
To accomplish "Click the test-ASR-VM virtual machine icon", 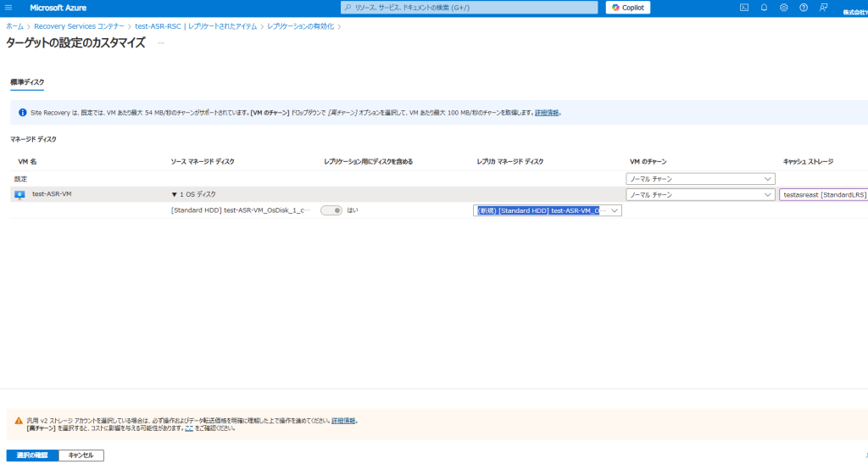I will 19,194.
